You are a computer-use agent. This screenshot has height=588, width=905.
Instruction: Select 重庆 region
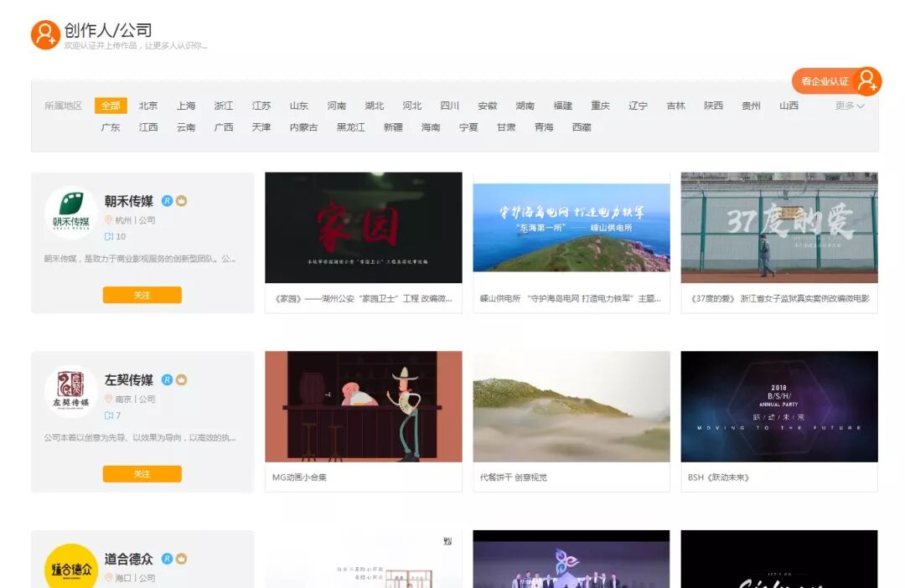(x=600, y=106)
